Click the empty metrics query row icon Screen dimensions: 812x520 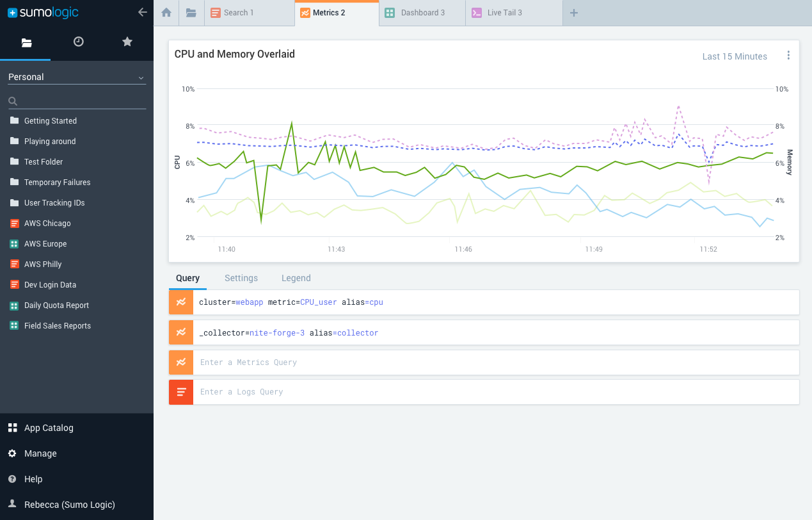point(181,362)
